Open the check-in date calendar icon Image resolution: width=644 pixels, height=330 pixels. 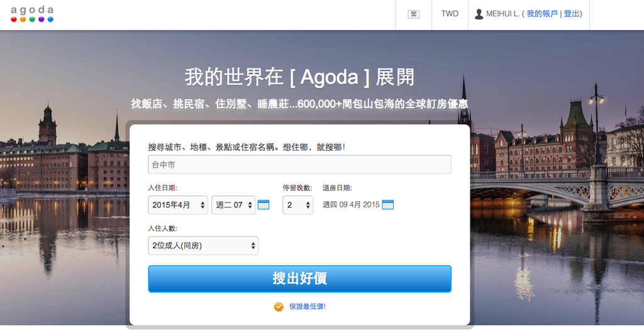[x=264, y=204]
